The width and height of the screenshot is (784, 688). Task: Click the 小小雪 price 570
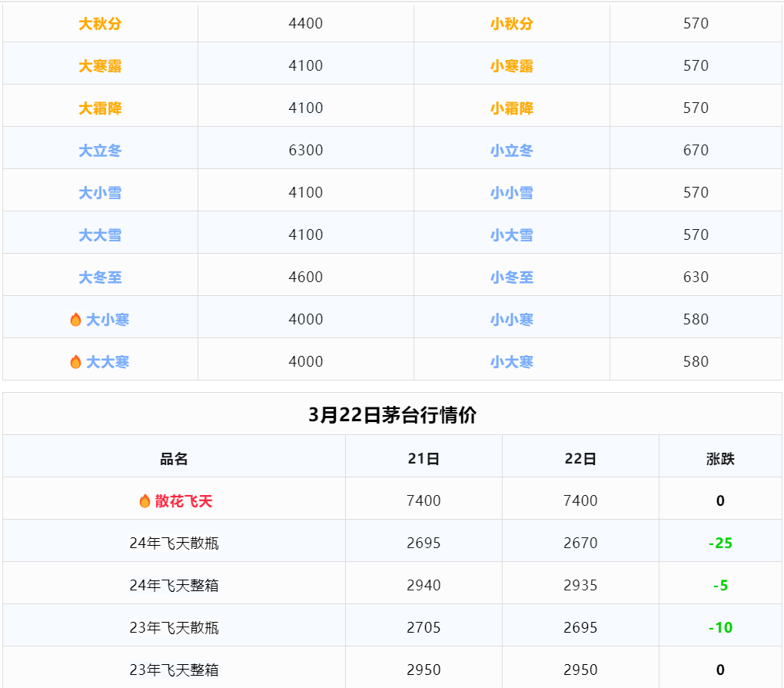(x=696, y=192)
